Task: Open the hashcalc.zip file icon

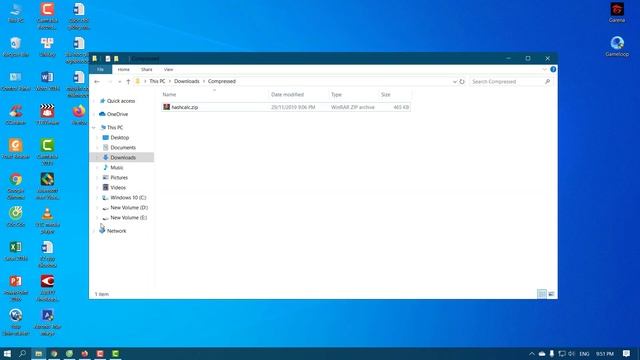Action: (x=167, y=107)
